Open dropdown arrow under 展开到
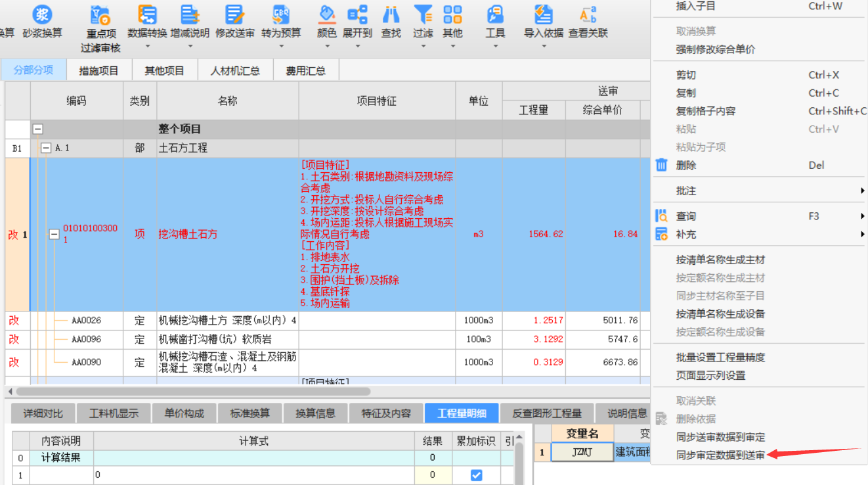The image size is (868, 485). click(357, 47)
